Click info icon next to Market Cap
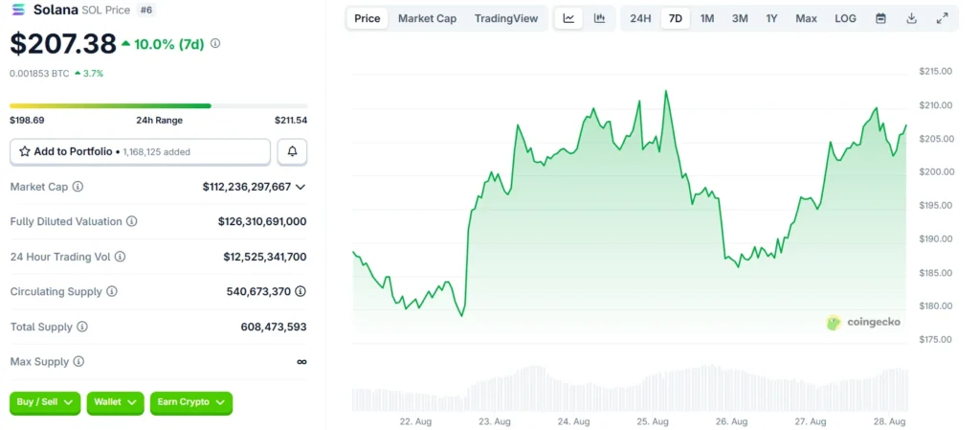This screenshot has width=980, height=430. pyautogui.click(x=78, y=187)
